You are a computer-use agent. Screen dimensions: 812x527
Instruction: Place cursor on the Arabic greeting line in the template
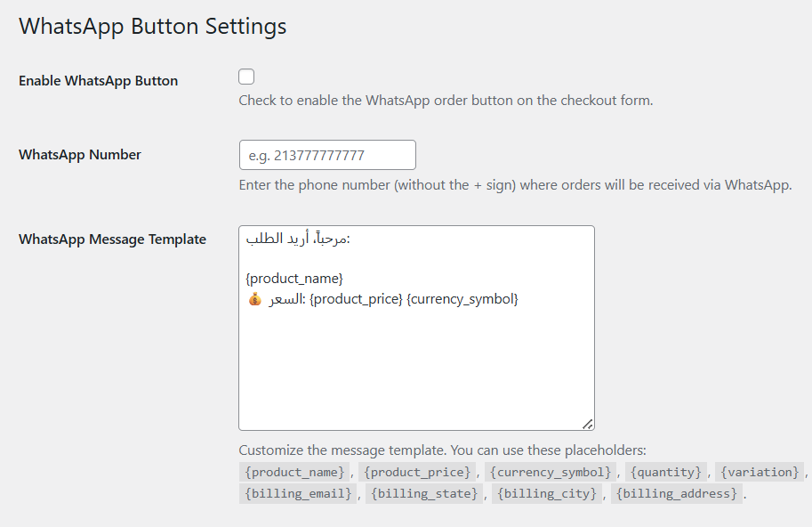(x=297, y=239)
